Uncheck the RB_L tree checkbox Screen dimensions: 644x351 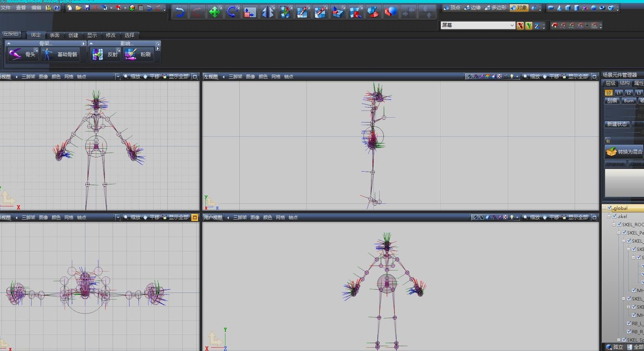pyautogui.click(x=629, y=323)
